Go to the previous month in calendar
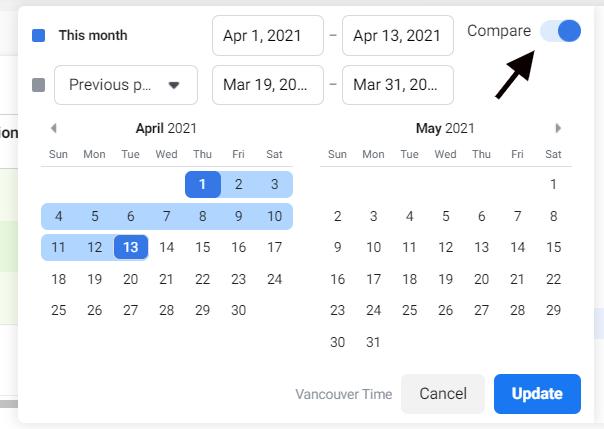This screenshot has height=429, width=604. (53, 128)
